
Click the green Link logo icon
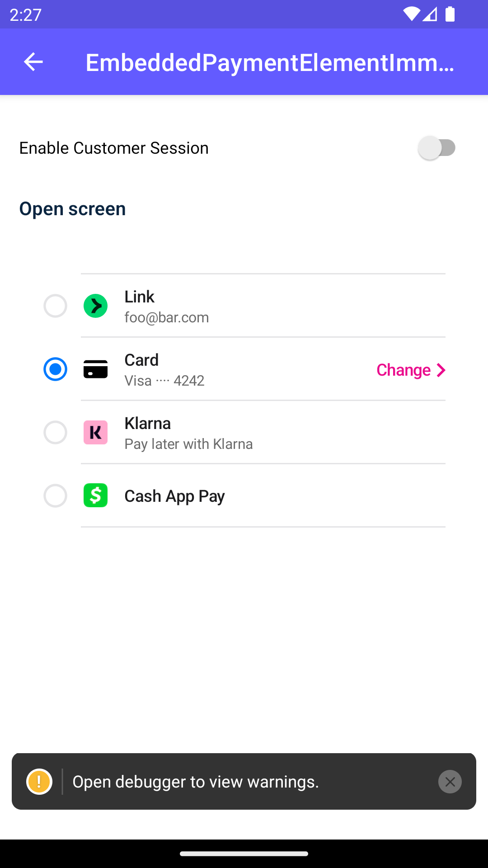[x=95, y=306]
